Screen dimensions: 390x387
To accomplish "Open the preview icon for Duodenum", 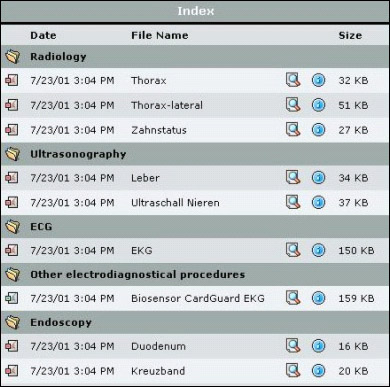I will 293,346.
